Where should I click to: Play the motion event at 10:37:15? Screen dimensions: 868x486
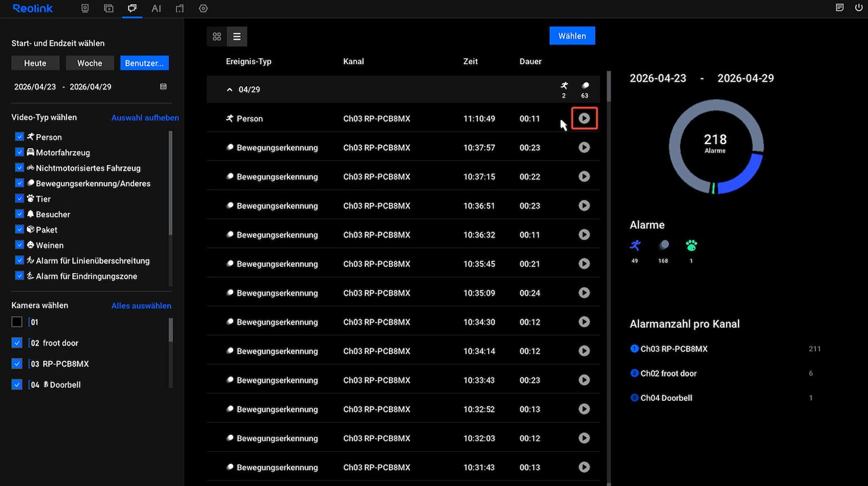584,176
